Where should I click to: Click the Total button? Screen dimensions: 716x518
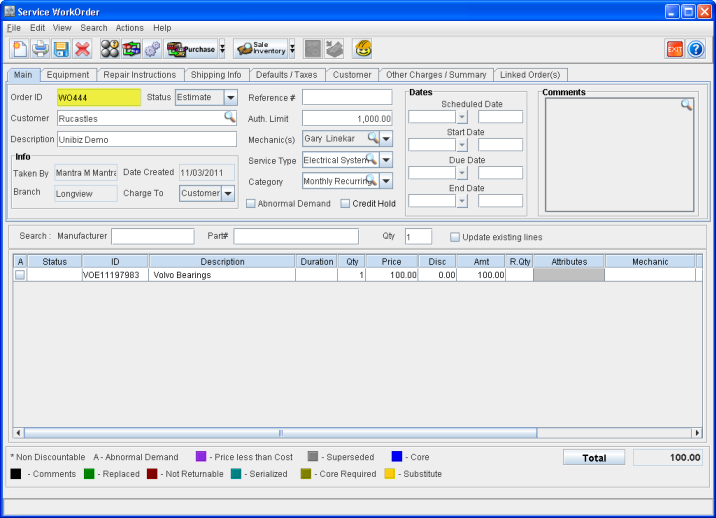[594, 458]
